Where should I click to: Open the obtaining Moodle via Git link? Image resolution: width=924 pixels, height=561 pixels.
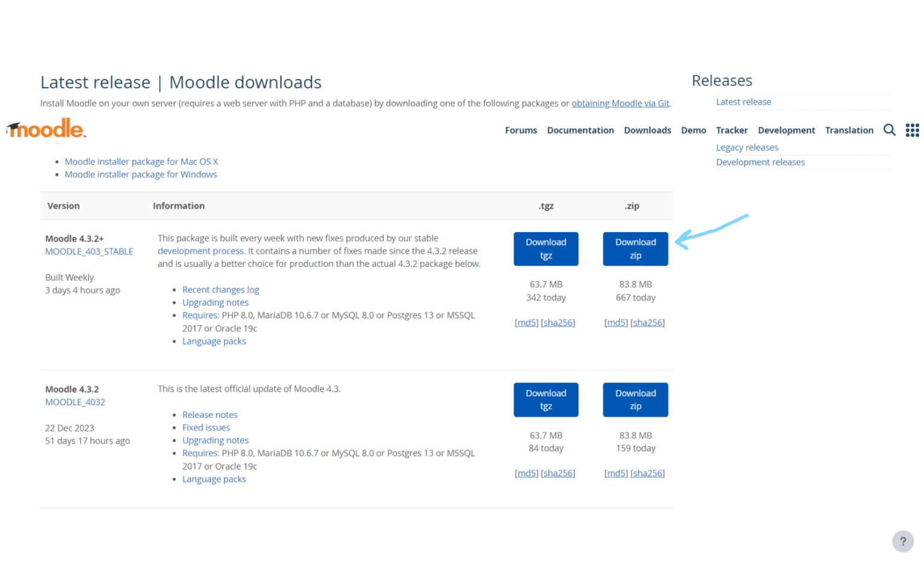[620, 103]
